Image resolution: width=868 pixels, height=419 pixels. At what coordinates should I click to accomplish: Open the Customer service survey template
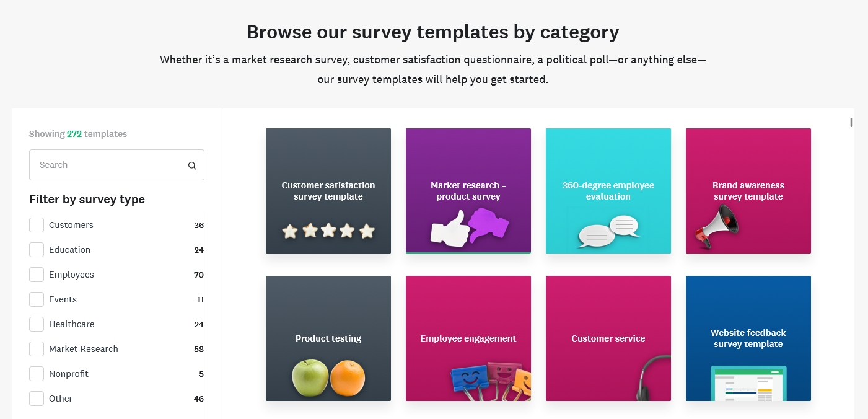tap(608, 338)
